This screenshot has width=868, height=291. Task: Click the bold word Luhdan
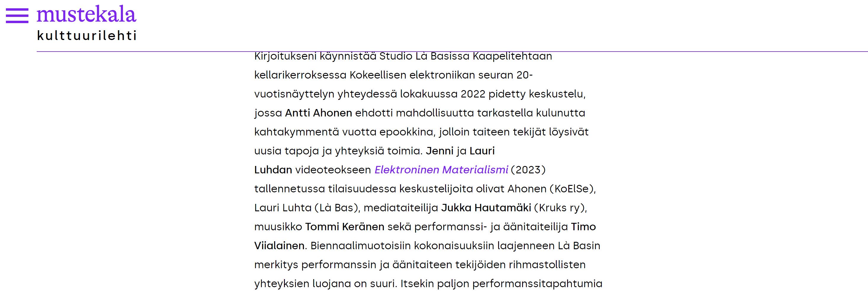coord(273,170)
